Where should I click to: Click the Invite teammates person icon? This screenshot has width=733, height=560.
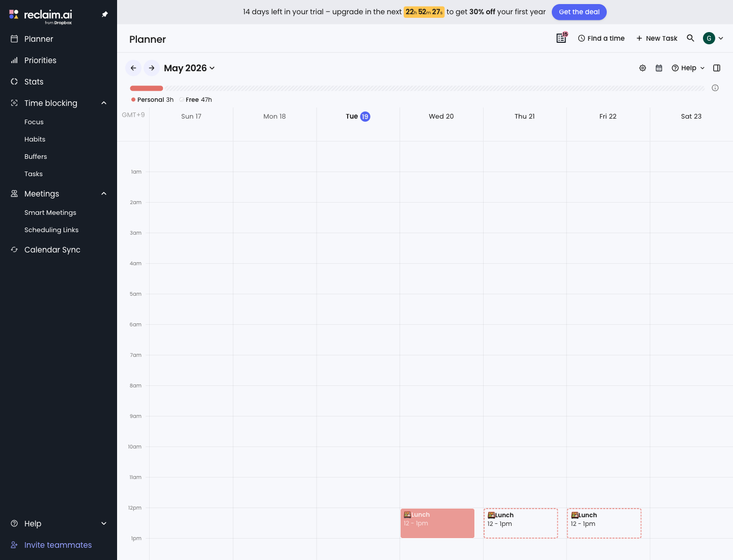[x=14, y=545]
